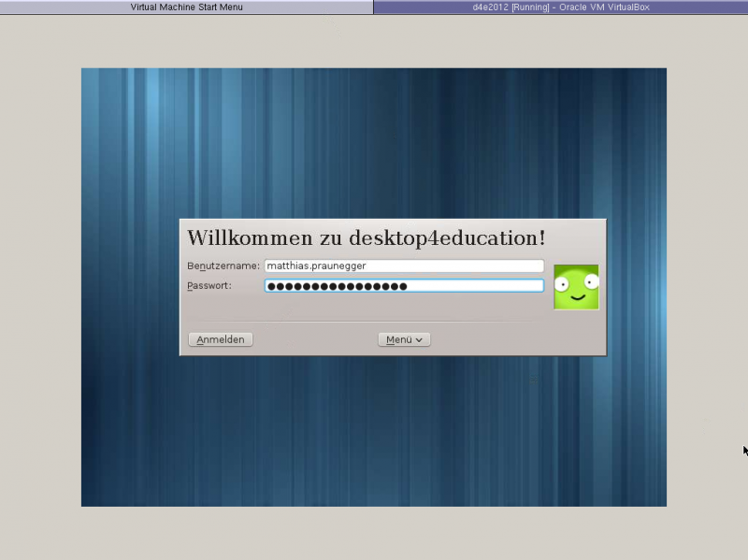Select the d4e2012 Oracle VM VirtualBox title
Screen dimensions: 748x560
[x=561, y=7]
